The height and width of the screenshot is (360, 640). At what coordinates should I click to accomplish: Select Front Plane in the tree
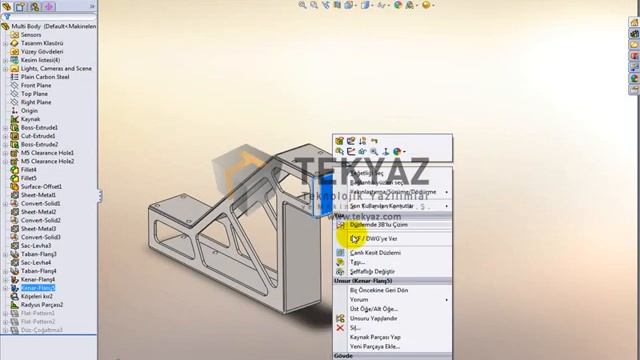pos(36,85)
